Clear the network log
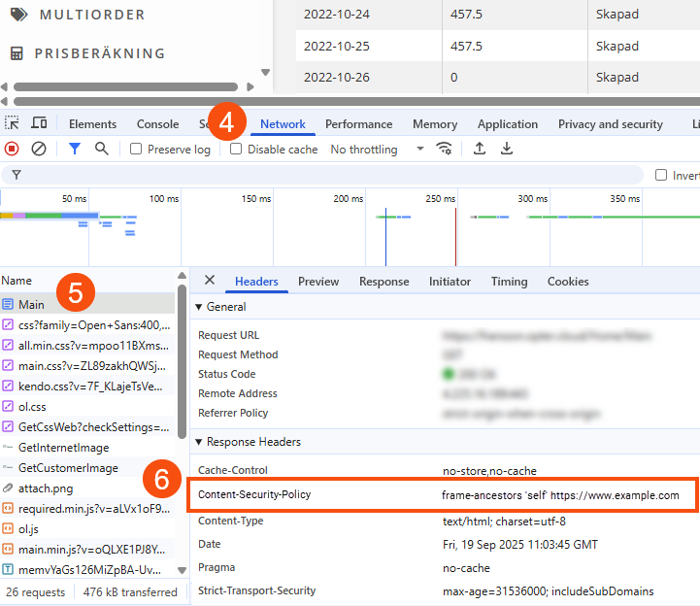Screen dimensions: 700x606 39,149
